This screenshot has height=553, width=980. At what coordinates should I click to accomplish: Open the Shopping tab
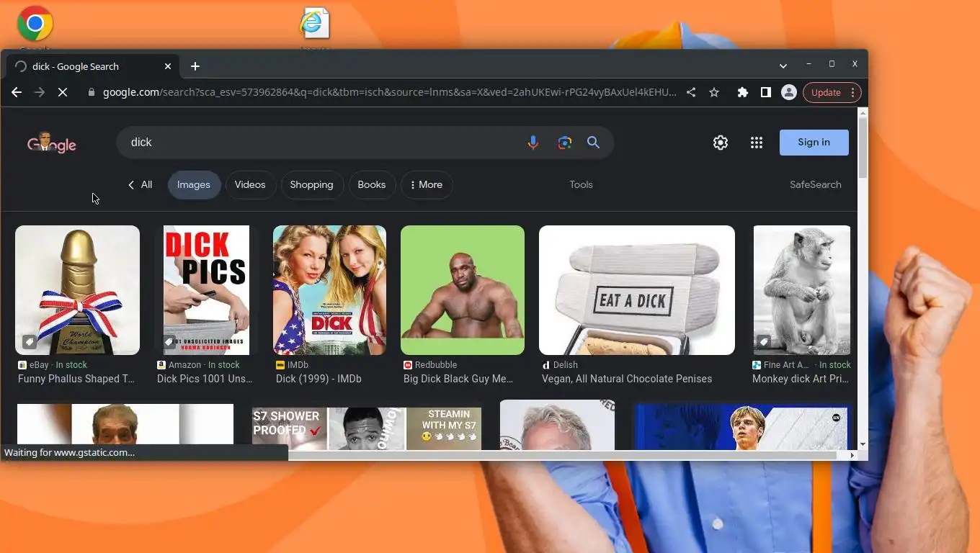click(311, 185)
